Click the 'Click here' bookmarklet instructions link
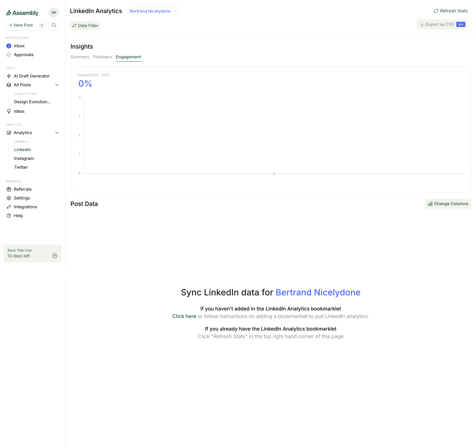 coord(184,316)
